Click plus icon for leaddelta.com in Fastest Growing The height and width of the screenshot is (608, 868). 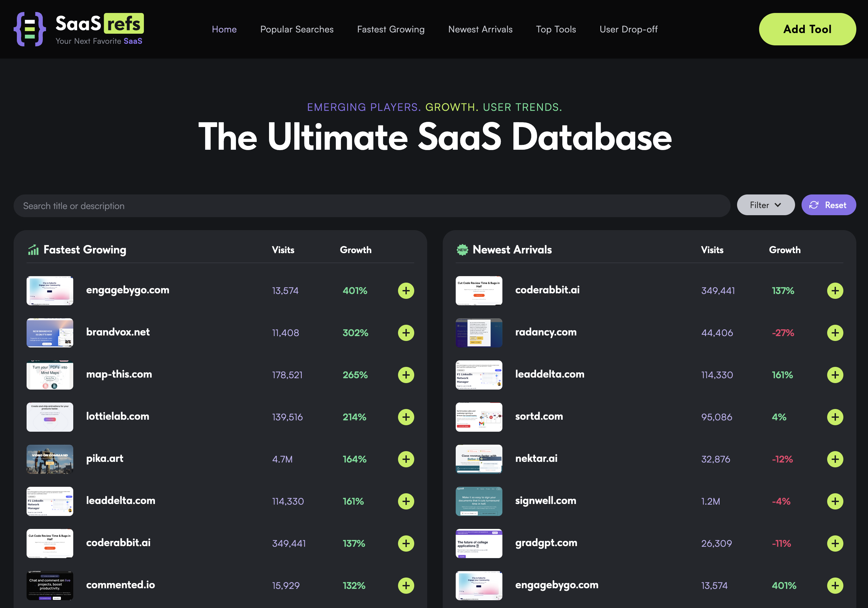406,501
